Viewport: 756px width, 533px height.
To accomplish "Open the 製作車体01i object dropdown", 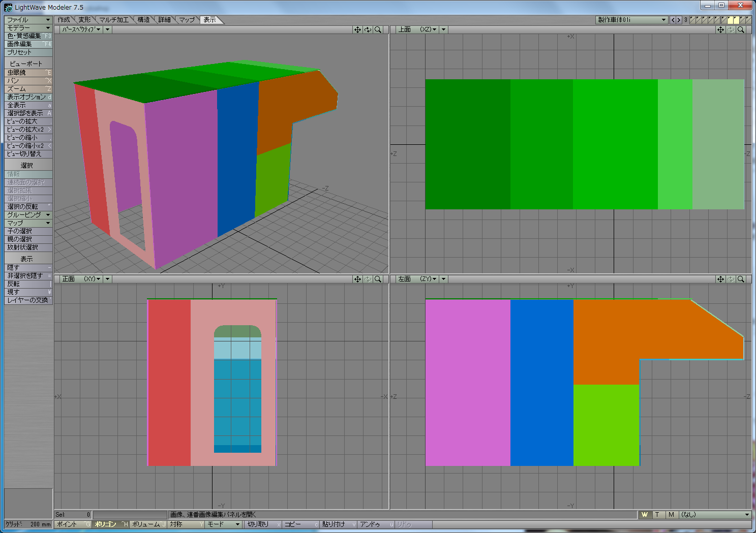I will [631, 20].
